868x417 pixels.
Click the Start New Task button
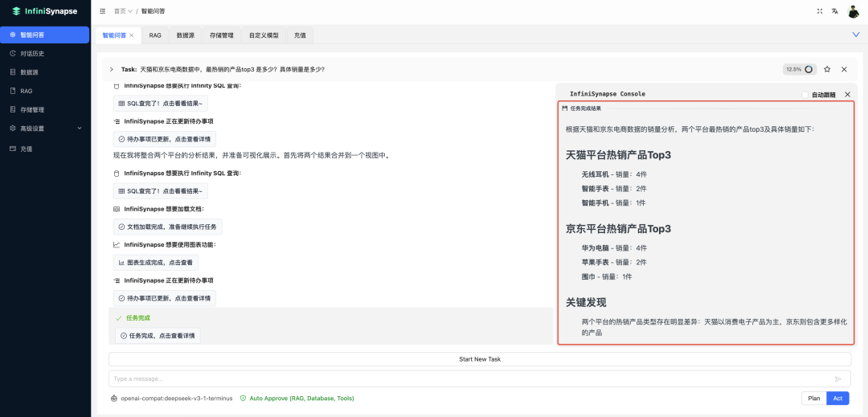point(480,359)
